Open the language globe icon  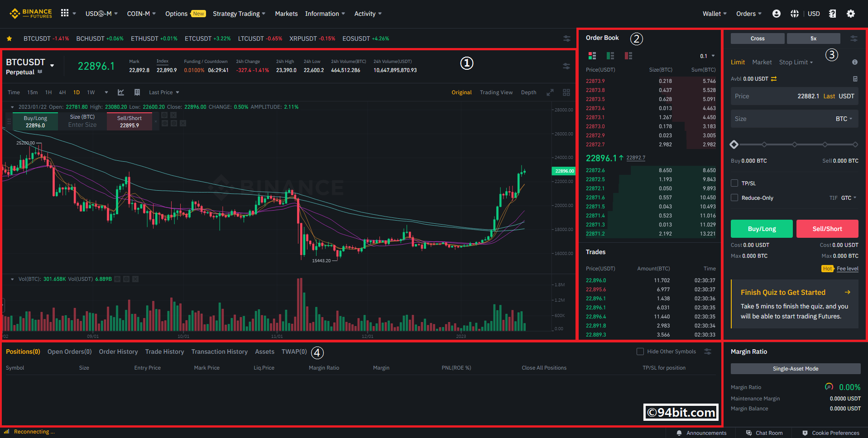pos(794,14)
